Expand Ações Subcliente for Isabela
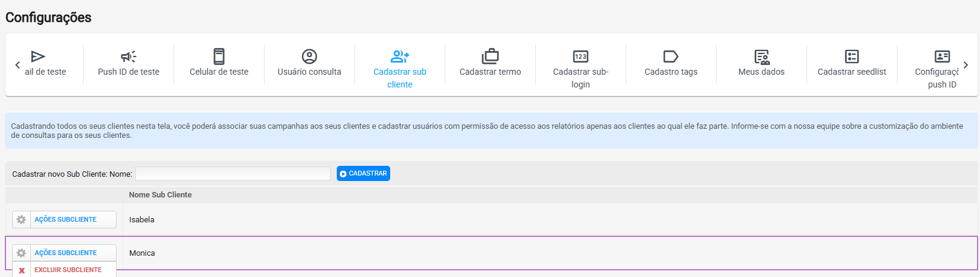Image resolution: width=980 pixels, height=277 pixels. coord(64,219)
